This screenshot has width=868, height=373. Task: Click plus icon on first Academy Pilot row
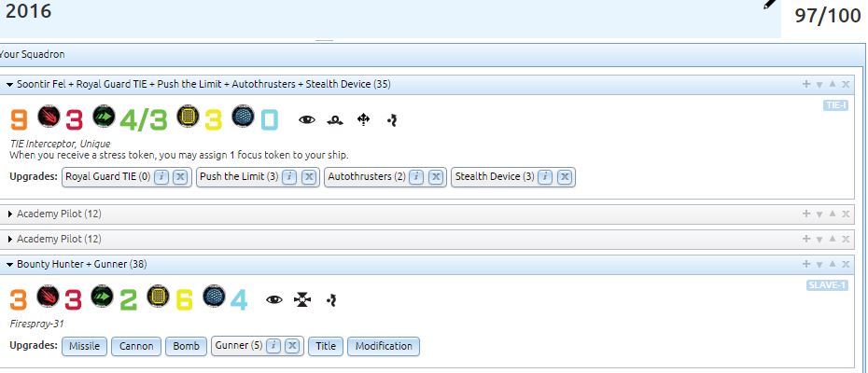point(806,214)
